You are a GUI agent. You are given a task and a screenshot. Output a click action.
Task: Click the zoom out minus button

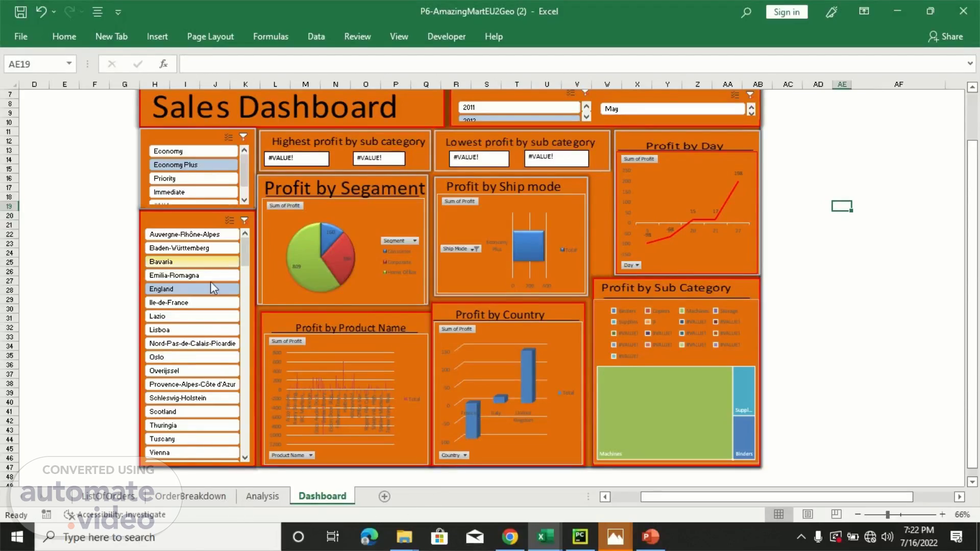(857, 515)
